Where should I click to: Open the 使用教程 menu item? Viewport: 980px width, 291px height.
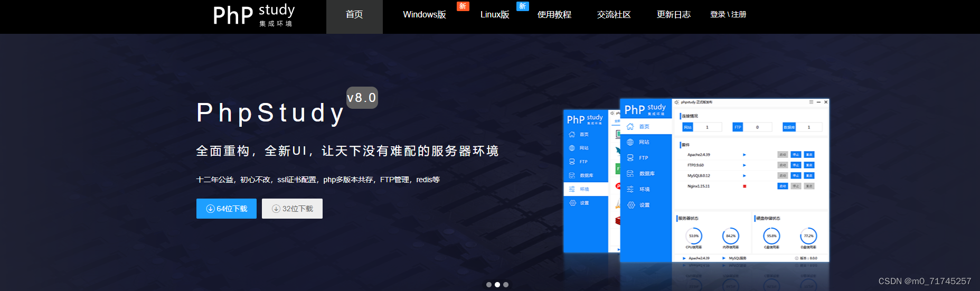coord(554,15)
